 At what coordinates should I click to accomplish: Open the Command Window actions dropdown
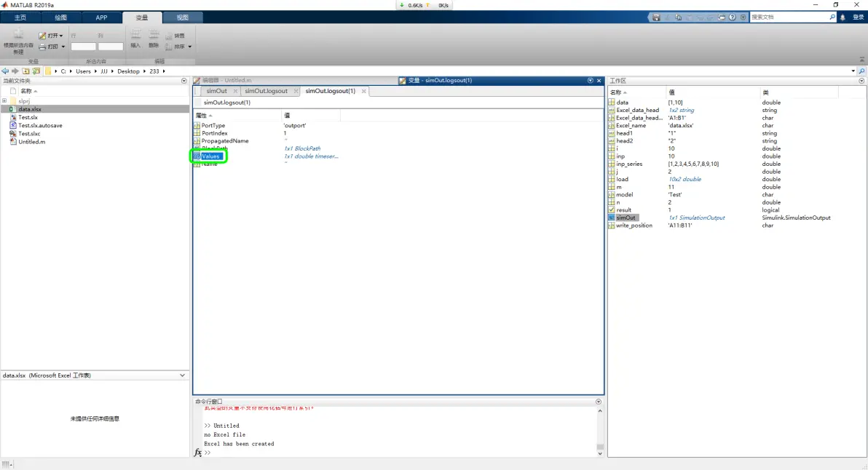(x=599, y=402)
